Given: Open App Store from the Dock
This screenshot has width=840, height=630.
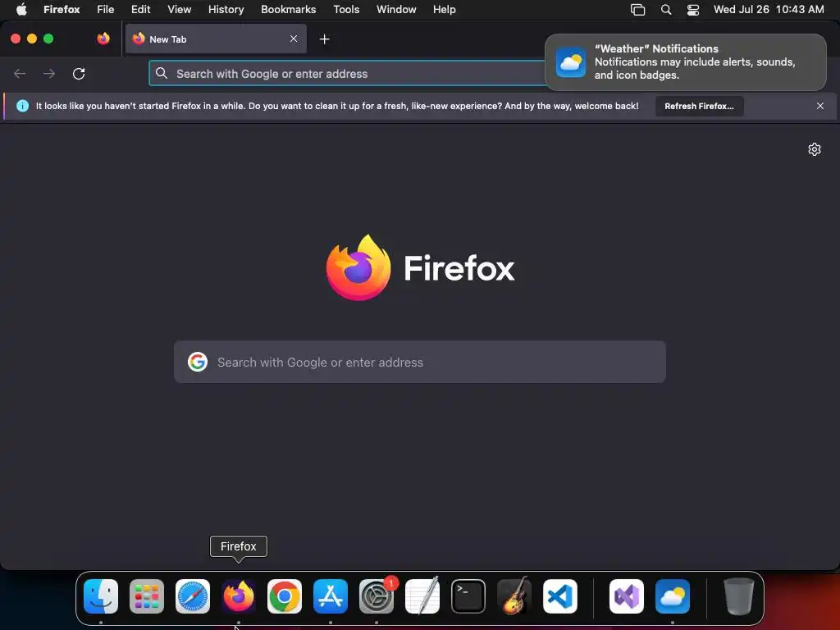Looking at the screenshot, I should (x=331, y=596).
